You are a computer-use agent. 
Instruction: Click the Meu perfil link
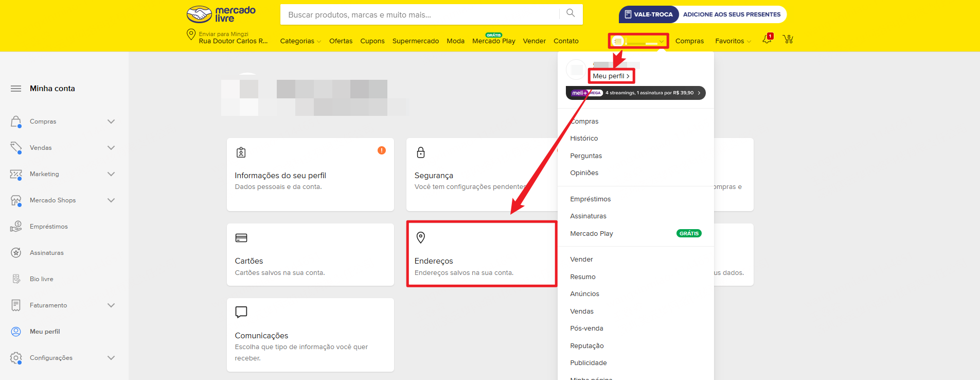coord(611,76)
